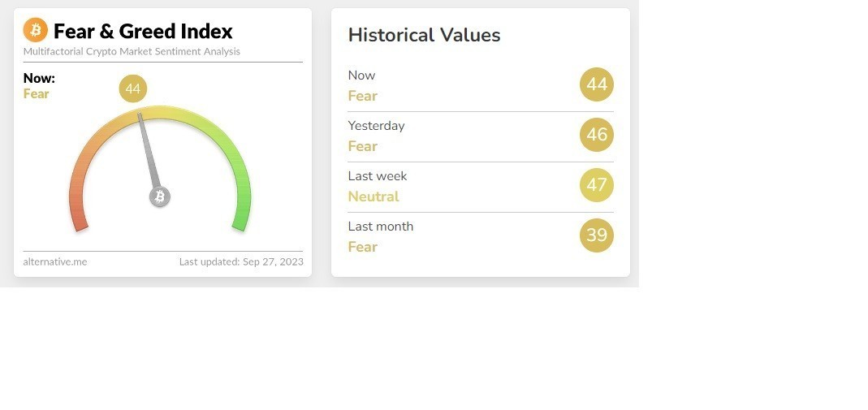Viewport: 868px width, 410px height.
Task: Click the red end of the gauge arc
Action: tap(79, 219)
